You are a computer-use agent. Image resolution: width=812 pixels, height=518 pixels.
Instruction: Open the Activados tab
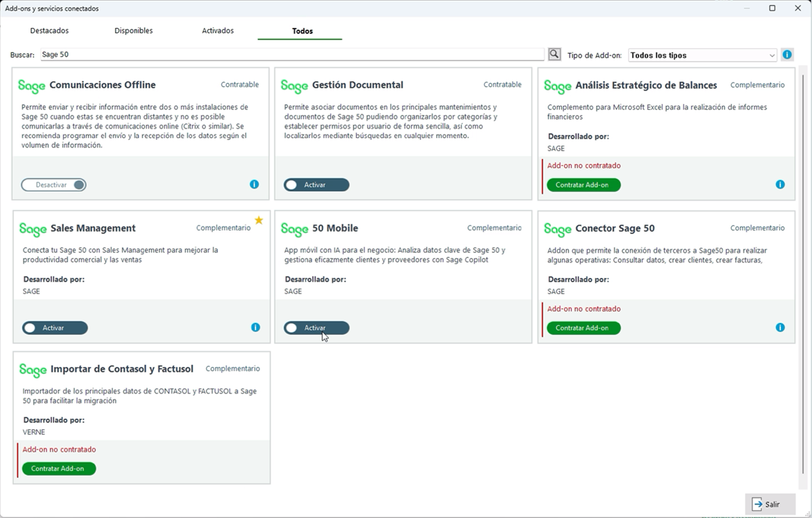(218, 31)
